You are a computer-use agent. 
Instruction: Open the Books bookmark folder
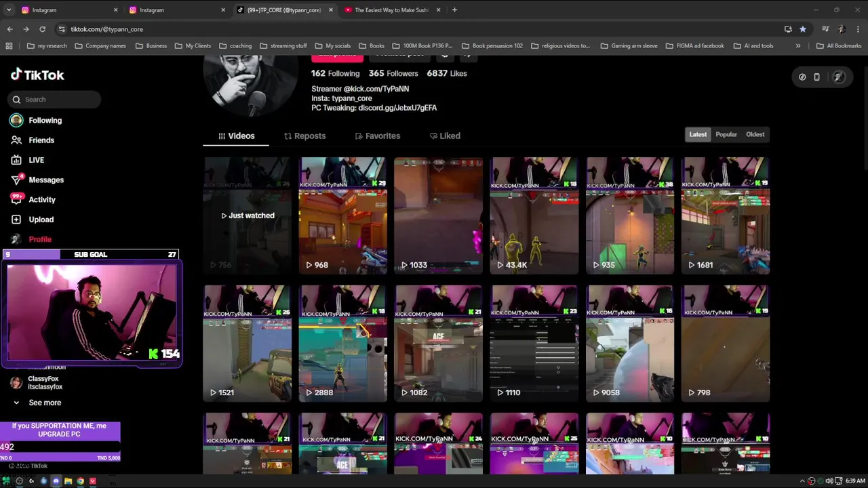coord(371,46)
